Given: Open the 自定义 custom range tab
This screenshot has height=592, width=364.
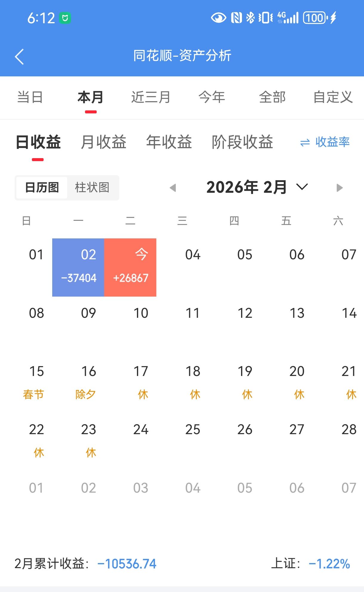Looking at the screenshot, I should [333, 97].
